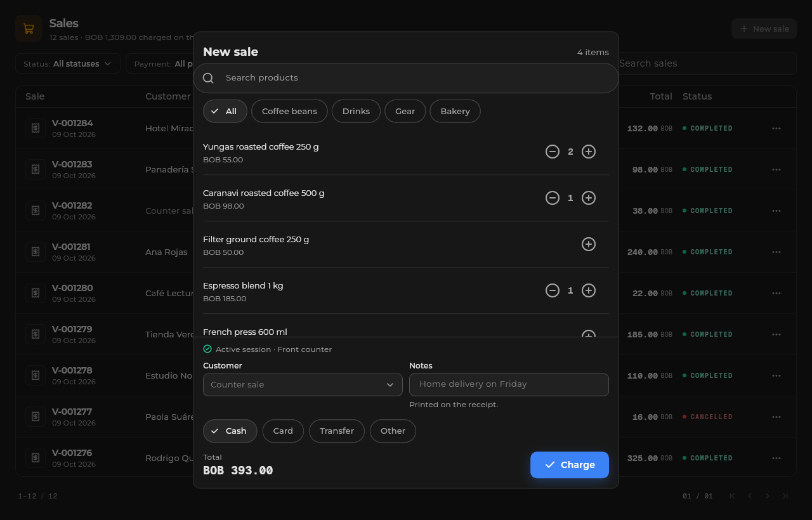Filter products by Coffee beans
Image resolution: width=812 pixels, height=520 pixels.
coord(289,111)
